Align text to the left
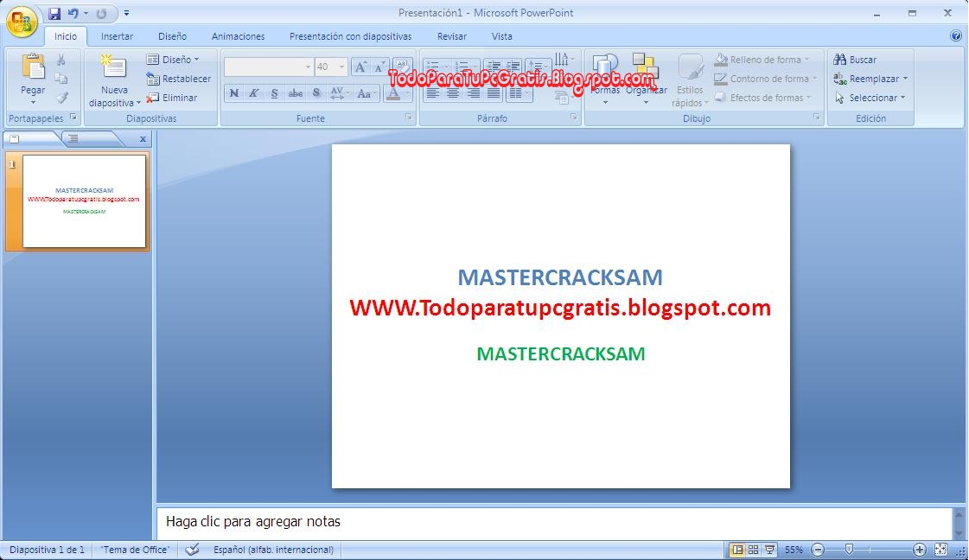Image resolution: width=969 pixels, height=560 pixels. tap(432, 93)
